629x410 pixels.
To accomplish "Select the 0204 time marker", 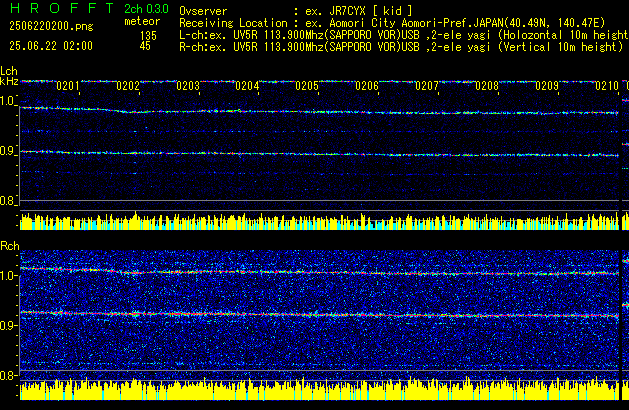I will tap(247, 86).
